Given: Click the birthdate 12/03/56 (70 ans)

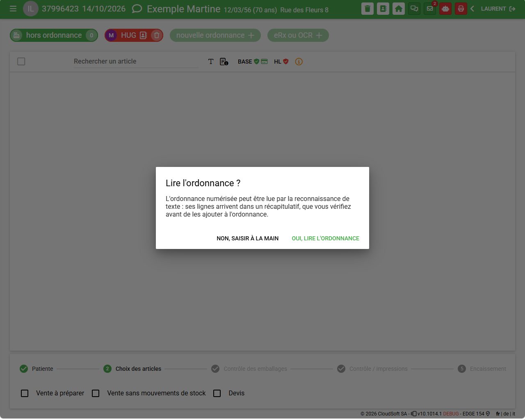Looking at the screenshot, I should (250, 10).
